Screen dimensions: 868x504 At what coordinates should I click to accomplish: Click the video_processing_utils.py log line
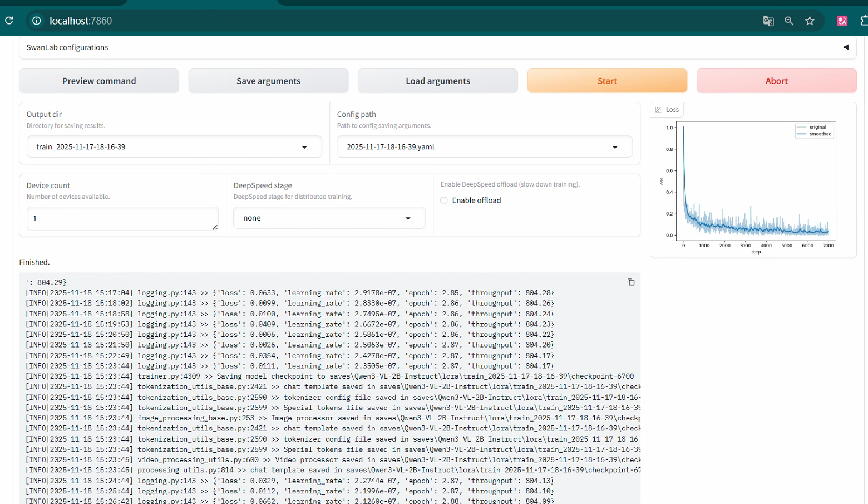[x=333, y=460]
